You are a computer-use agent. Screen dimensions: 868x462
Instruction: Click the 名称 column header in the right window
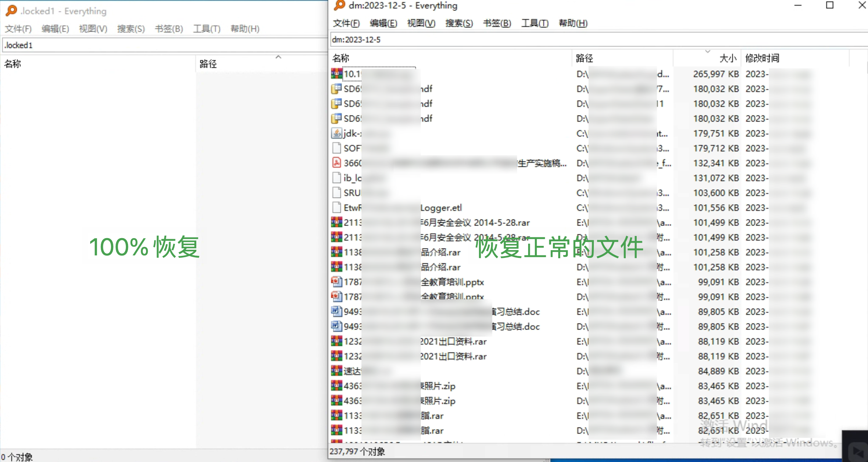tap(341, 58)
